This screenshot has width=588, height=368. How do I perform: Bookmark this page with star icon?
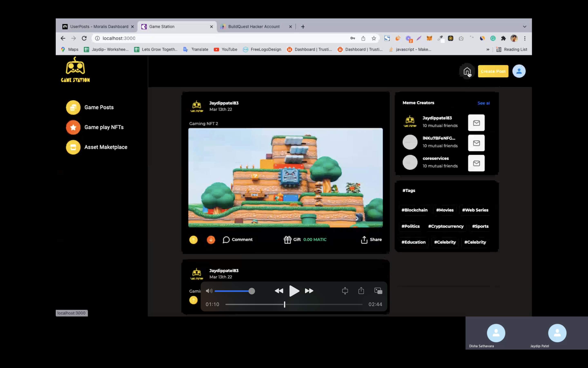(x=374, y=38)
